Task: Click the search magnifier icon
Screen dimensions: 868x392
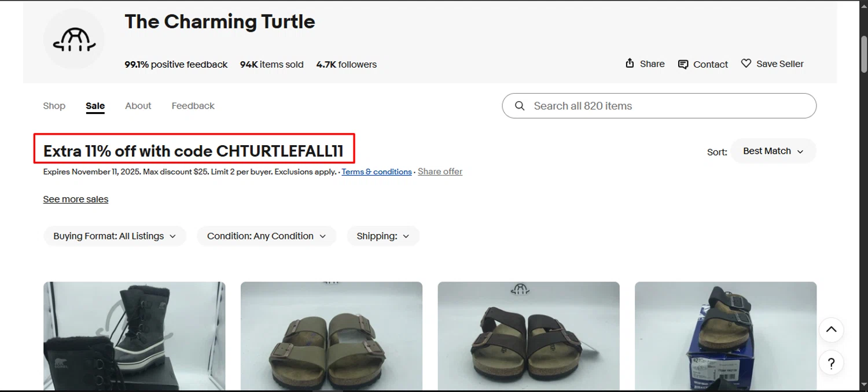Action: pyautogui.click(x=520, y=106)
